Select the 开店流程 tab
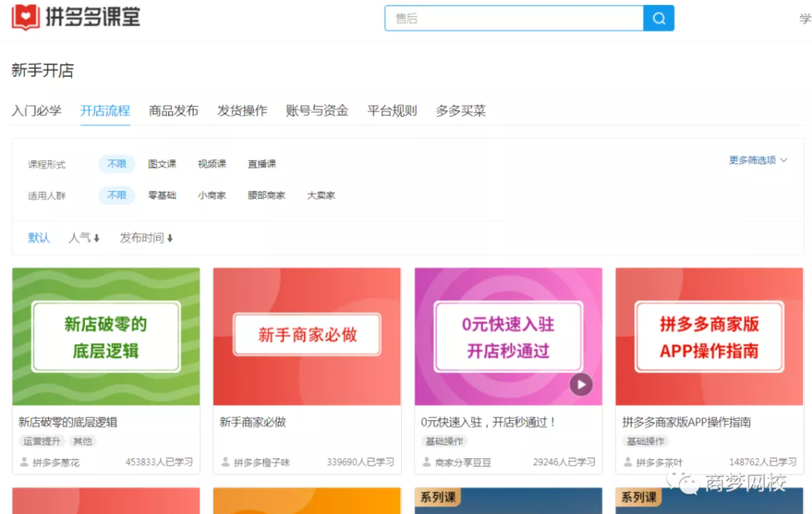Viewport: 812px width, 514px height. click(105, 111)
